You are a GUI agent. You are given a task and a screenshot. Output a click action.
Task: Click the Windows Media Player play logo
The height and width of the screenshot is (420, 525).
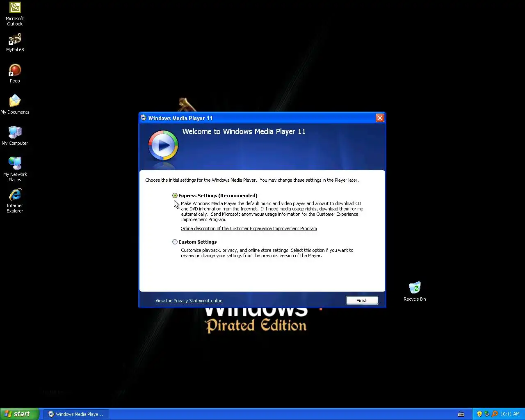[163, 145]
